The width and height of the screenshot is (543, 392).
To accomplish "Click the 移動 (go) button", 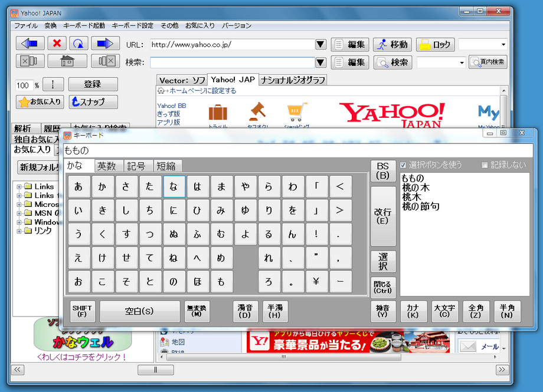I will point(392,45).
